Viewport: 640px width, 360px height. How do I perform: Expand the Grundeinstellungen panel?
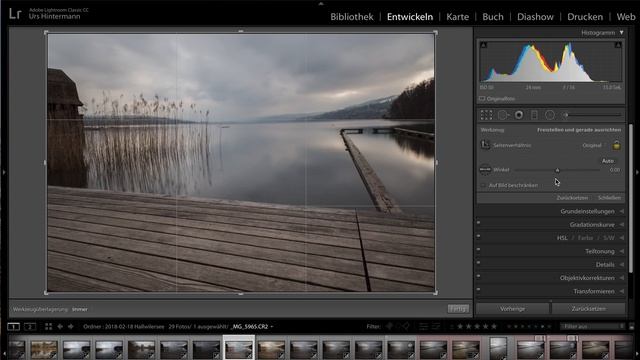coord(622,211)
